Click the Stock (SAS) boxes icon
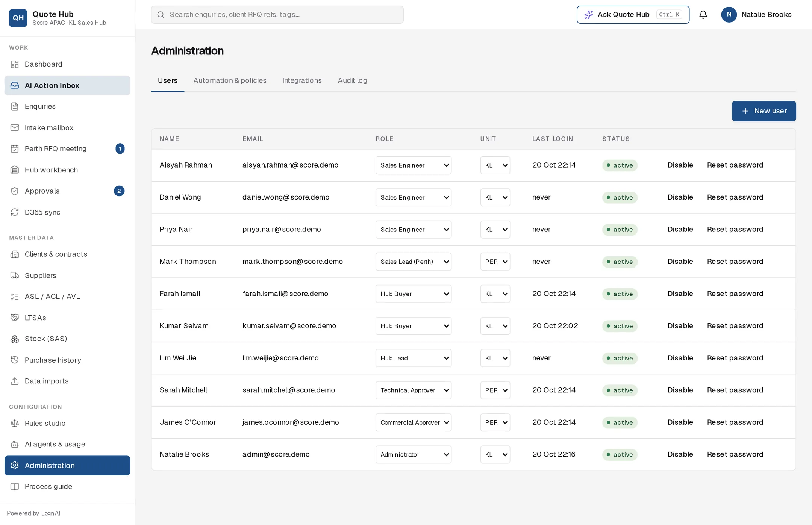Screen dimensions: 812x525 pyautogui.click(x=15, y=339)
